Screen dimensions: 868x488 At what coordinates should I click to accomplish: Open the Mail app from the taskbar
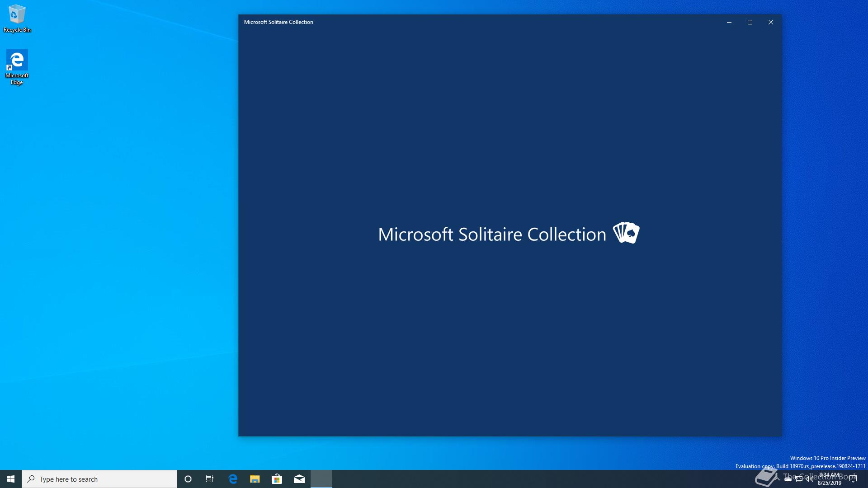pos(299,479)
